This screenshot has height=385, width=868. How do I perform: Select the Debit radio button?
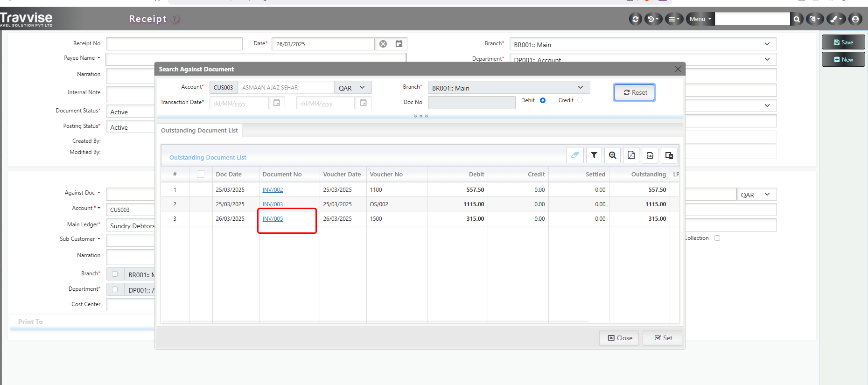point(543,100)
